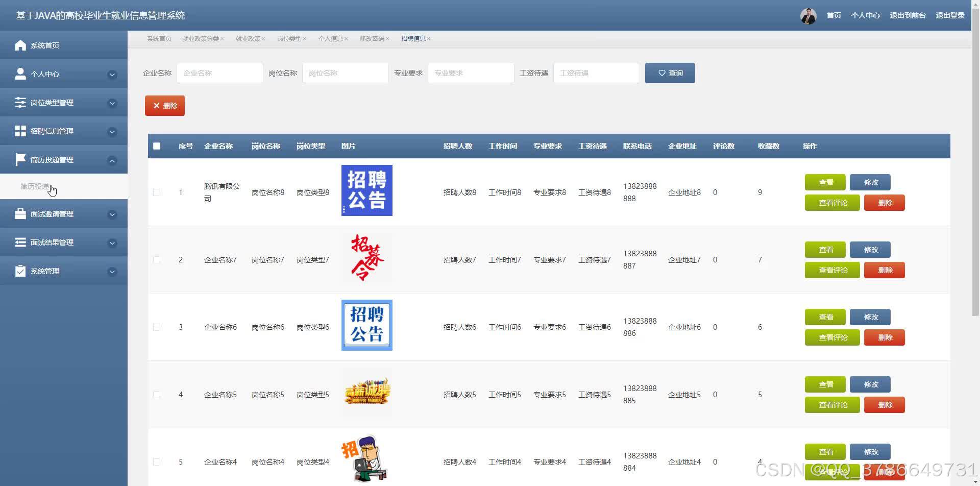Expand the 系统管理 chevron
Screen dimensions: 980x486
click(x=112, y=272)
